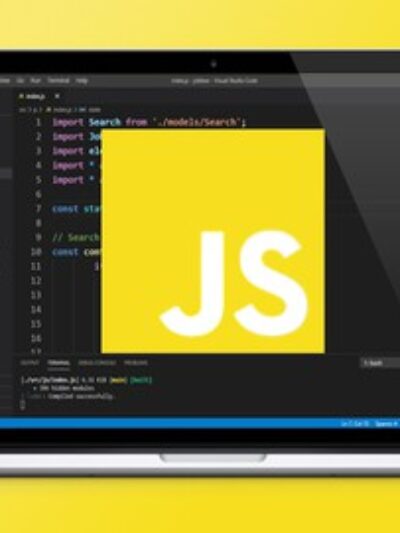Click line number 15 in the gutter
400x533 pixels.
(x=36, y=324)
